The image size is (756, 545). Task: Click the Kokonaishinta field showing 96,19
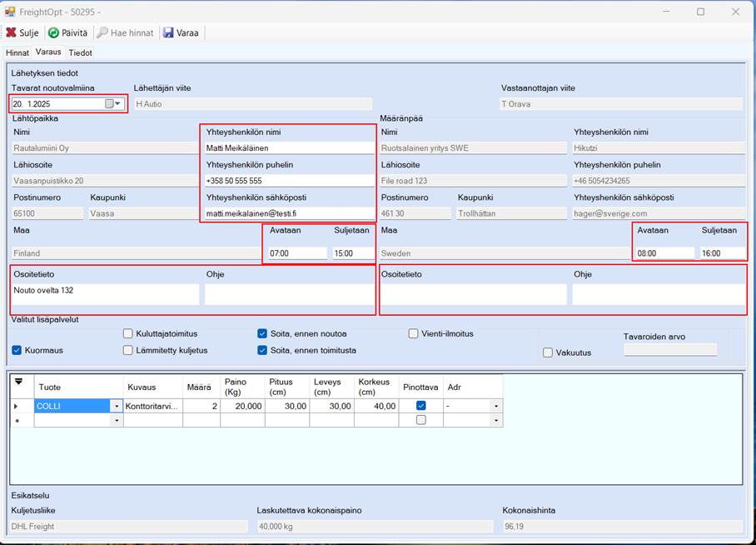623,526
